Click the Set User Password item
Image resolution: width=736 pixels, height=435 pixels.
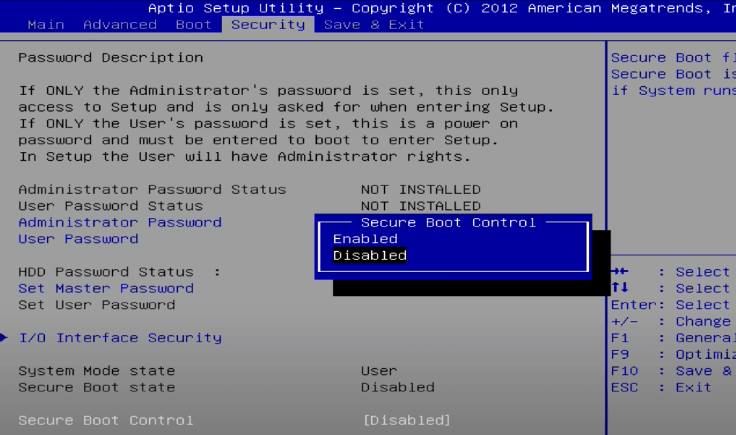point(97,305)
